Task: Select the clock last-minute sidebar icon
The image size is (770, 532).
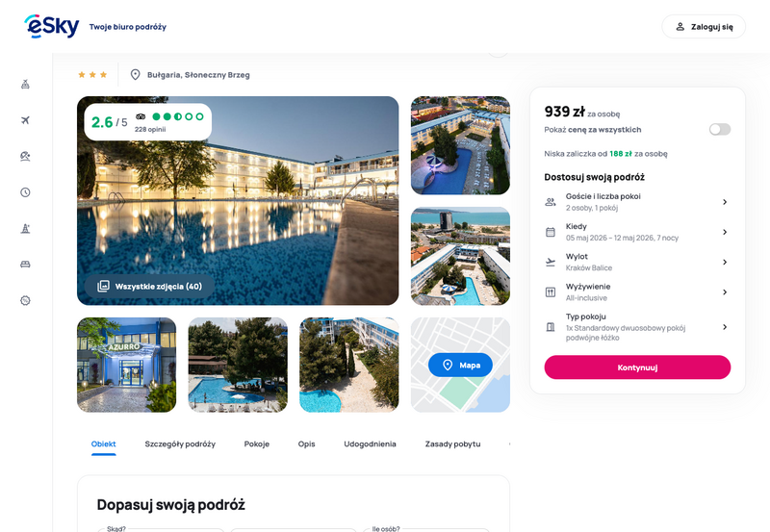Action: click(26, 192)
